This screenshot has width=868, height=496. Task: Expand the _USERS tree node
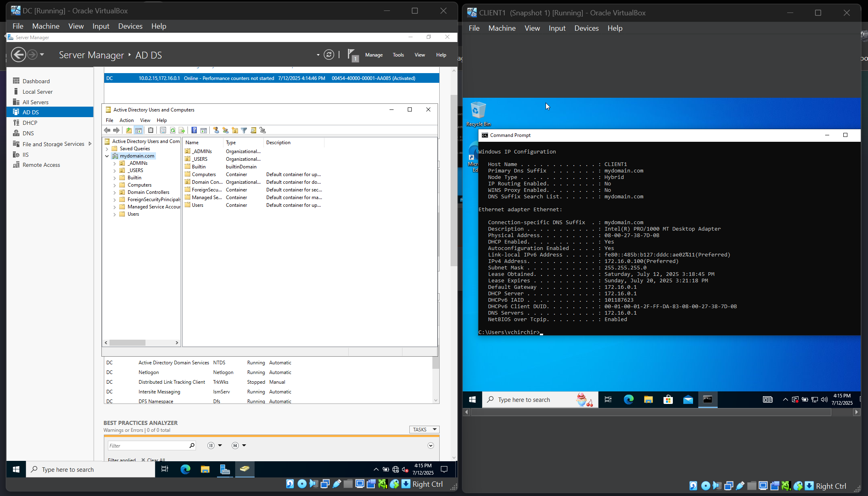point(115,170)
